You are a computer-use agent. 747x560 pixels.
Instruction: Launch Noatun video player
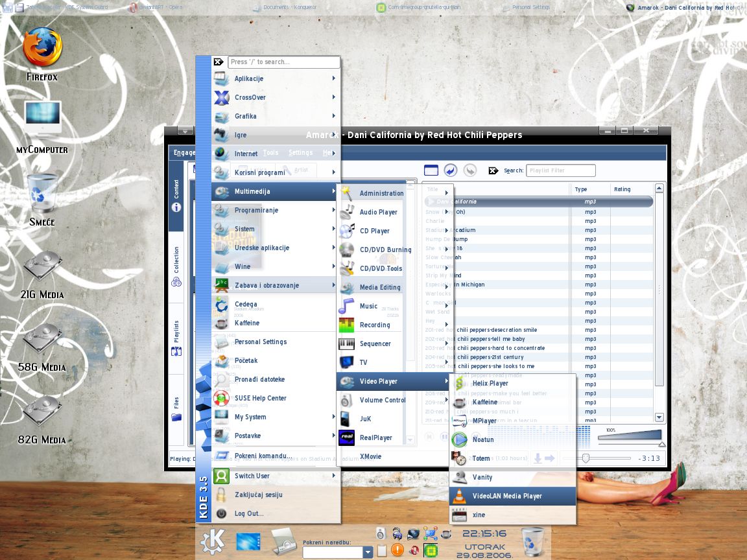pyautogui.click(x=513, y=439)
